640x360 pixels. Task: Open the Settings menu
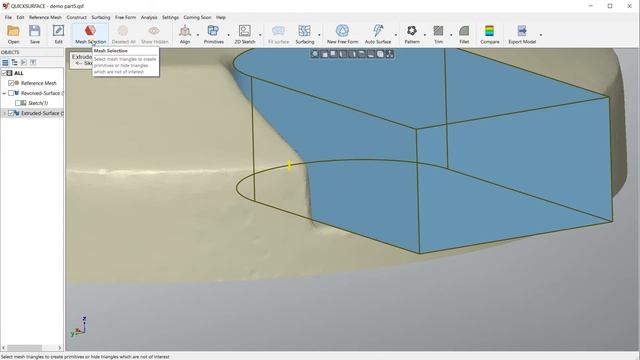tap(170, 18)
